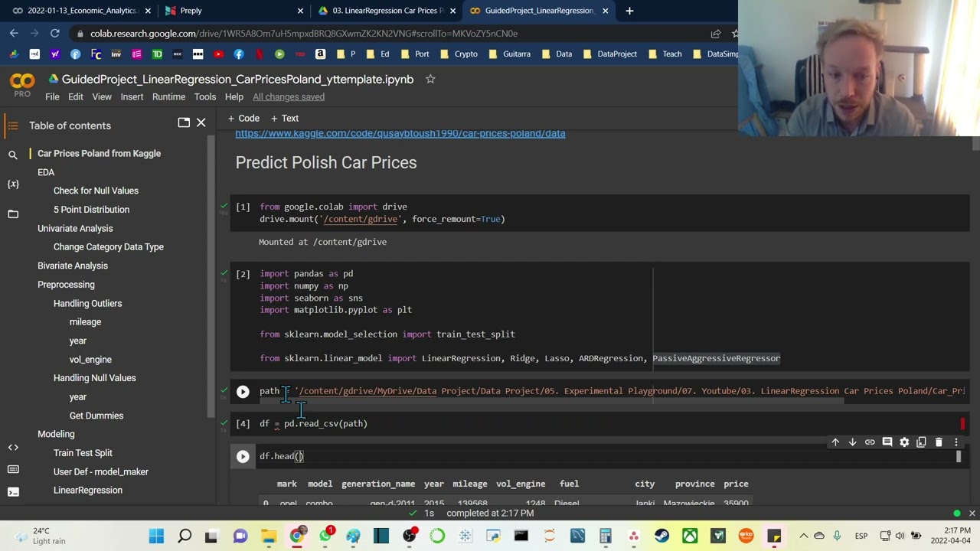Screen dimensions: 980x551
Task: Show hidden system tray icons
Action: (x=803, y=536)
